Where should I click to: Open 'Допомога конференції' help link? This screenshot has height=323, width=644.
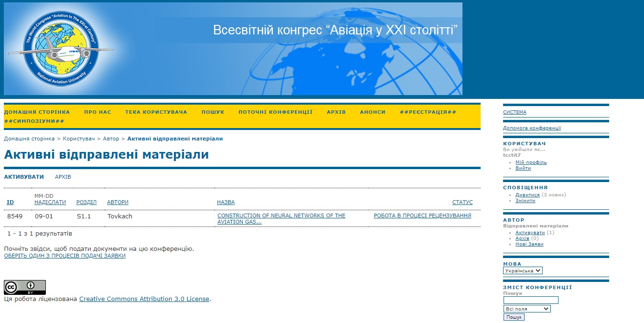pos(532,128)
